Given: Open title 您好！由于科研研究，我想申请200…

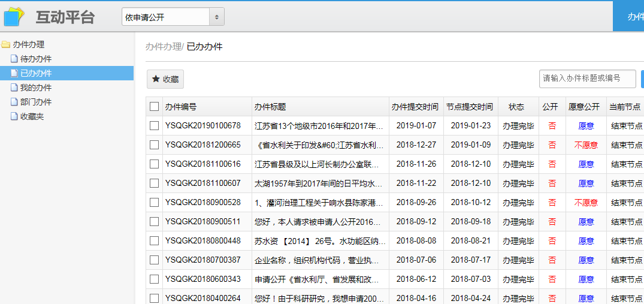Looking at the screenshot, I should 319,298.
